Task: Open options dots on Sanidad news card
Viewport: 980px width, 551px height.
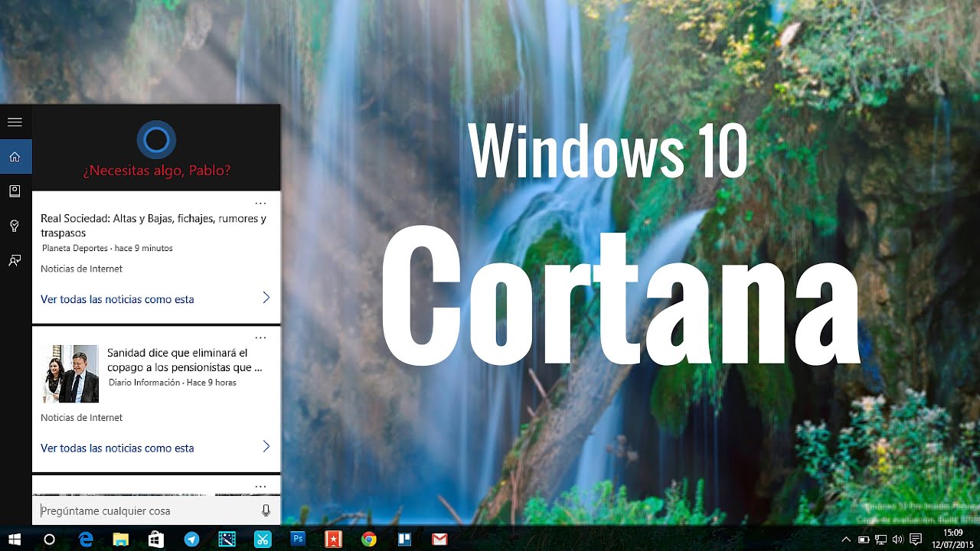Action: [x=260, y=337]
